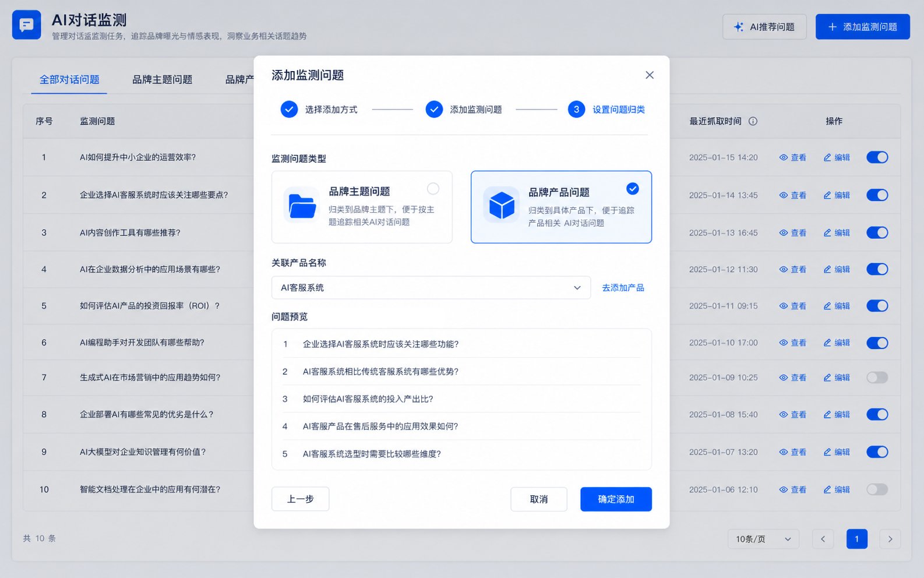The image size is (924, 578).
Task: Click the AI对话监测 chat logo icon
Action: point(26,24)
